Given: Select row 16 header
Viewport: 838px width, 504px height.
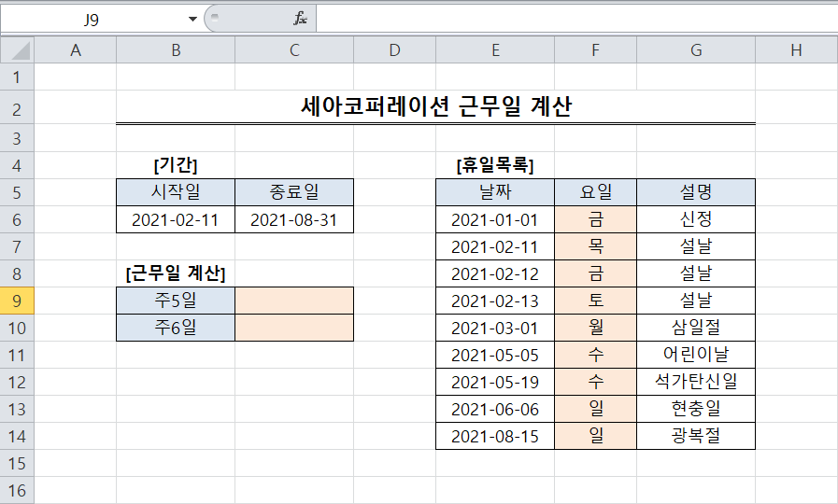Looking at the screenshot, I should tap(17, 490).
